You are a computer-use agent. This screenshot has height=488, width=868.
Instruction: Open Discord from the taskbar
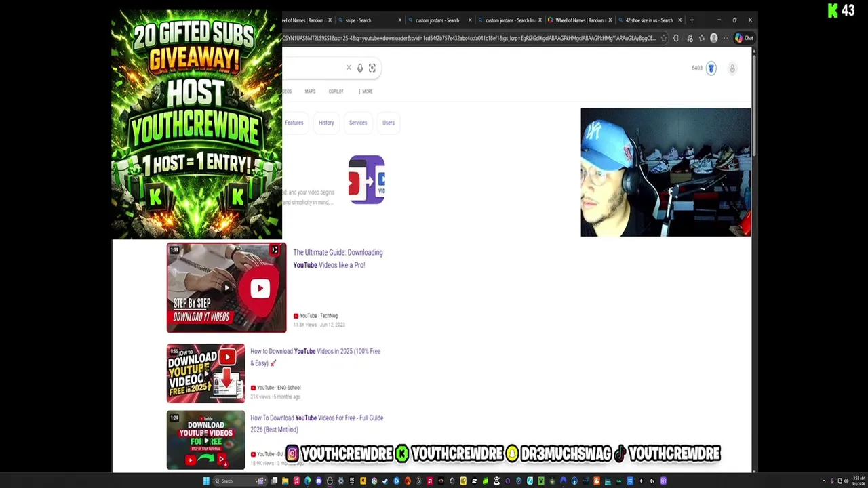pos(319,481)
